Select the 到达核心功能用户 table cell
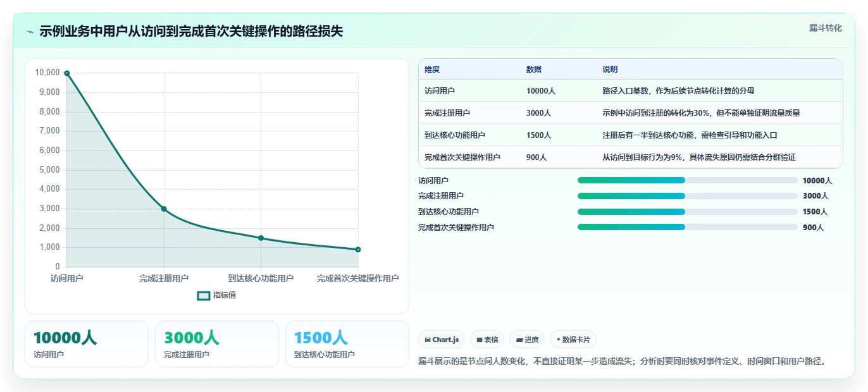 (455, 135)
